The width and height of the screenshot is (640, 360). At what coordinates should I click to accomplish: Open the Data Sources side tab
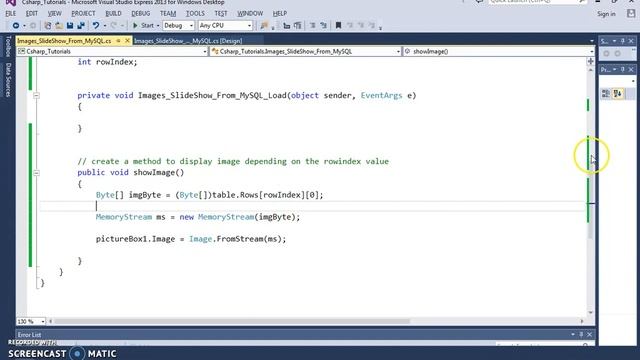tap(8, 80)
